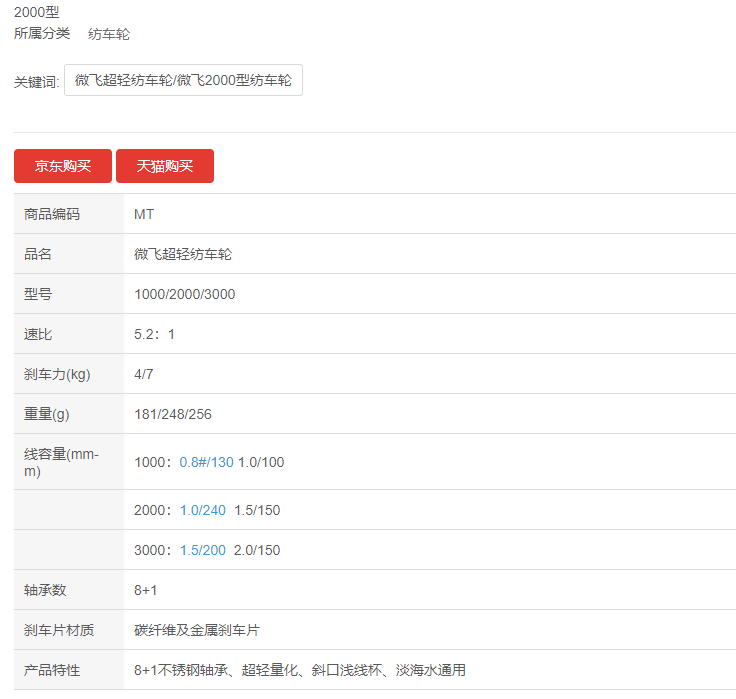Click the 所属分类 label
The image size is (736, 699).
(x=42, y=33)
